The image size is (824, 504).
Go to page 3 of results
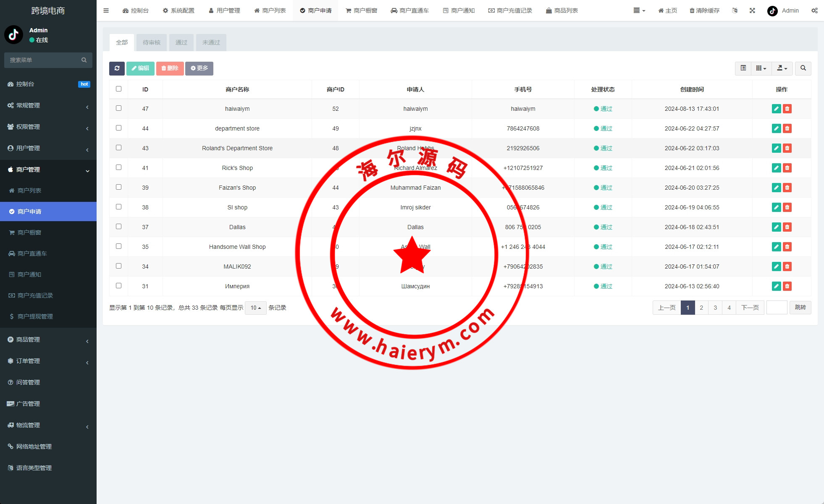point(715,308)
